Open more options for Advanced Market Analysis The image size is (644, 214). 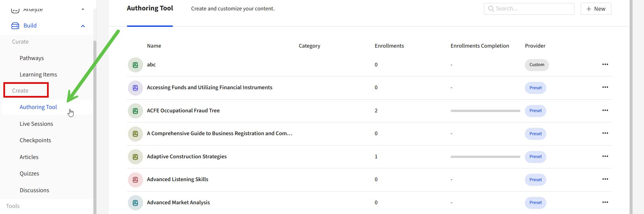click(605, 202)
